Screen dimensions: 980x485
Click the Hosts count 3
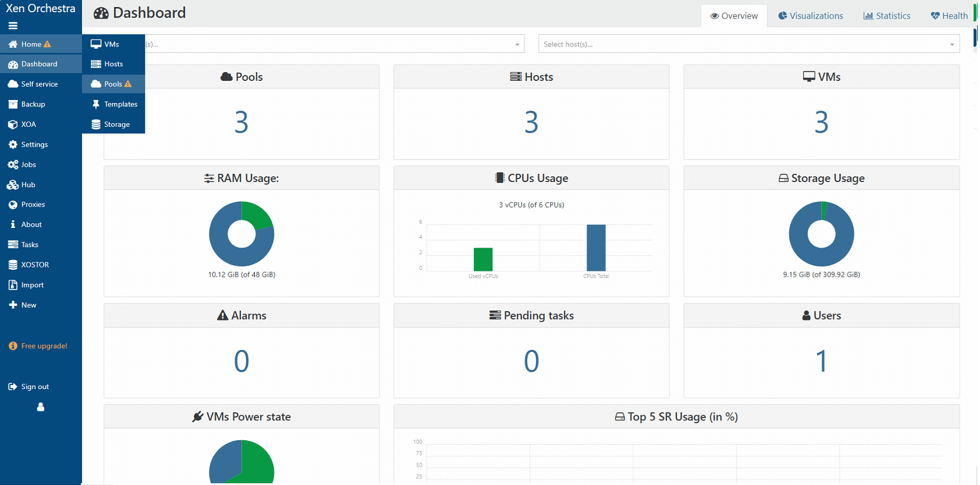531,123
